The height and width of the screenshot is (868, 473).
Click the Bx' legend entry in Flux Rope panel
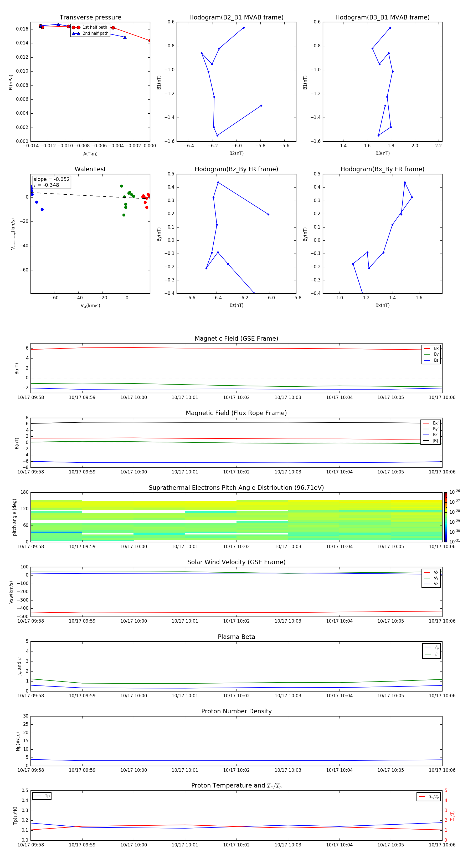click(431, 423)
